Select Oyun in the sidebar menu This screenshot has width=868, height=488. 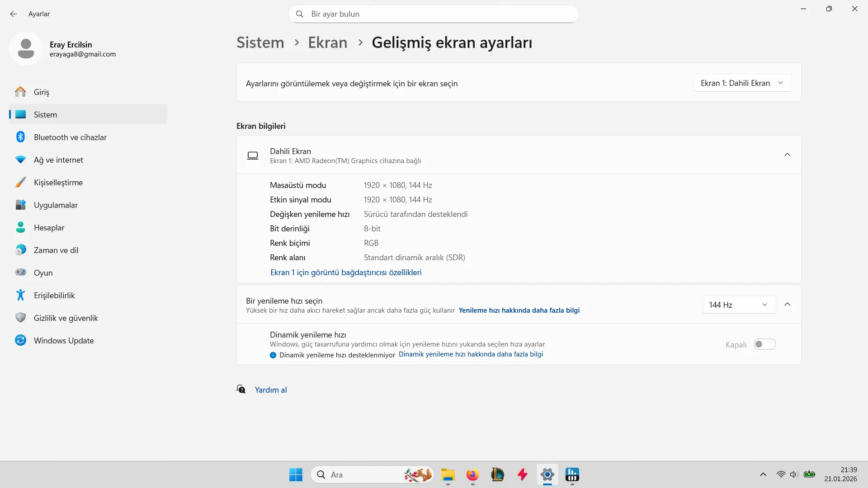[x=43, y=273]
